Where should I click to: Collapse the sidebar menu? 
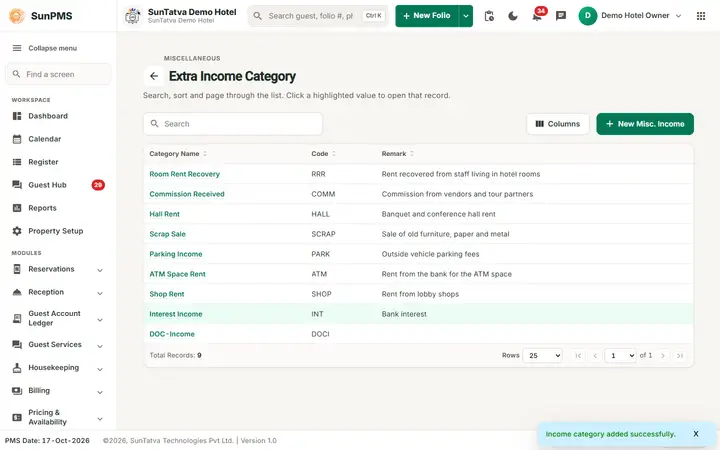pos(45,48)
